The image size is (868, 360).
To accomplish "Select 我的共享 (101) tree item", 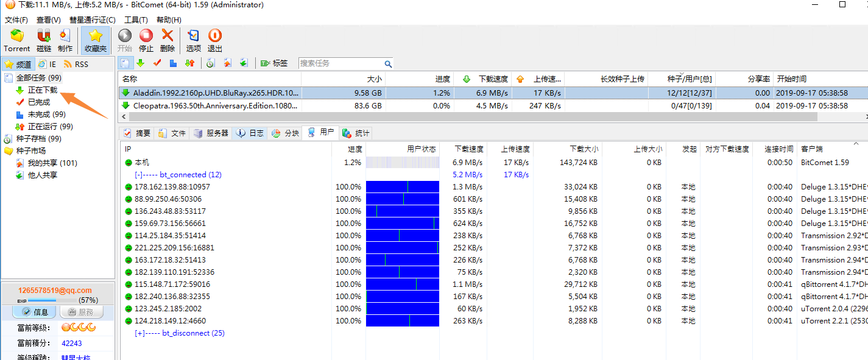I will click(52, 163).
